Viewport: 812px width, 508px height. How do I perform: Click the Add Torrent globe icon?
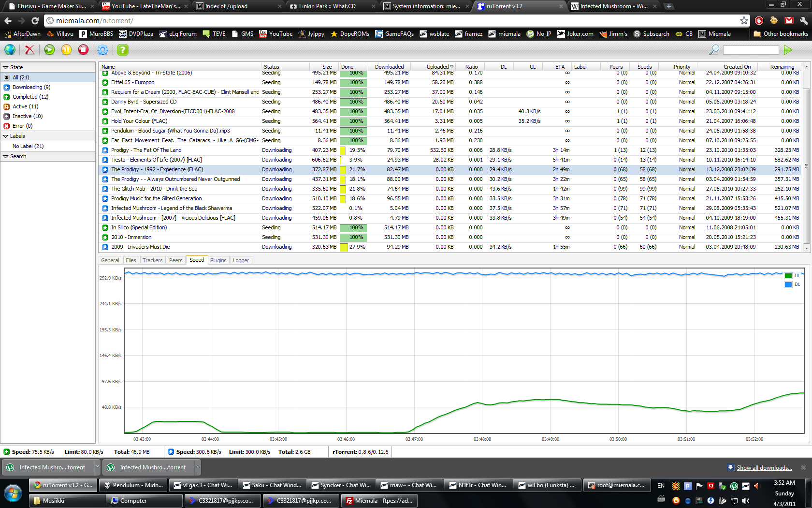[x=10, y=49]
